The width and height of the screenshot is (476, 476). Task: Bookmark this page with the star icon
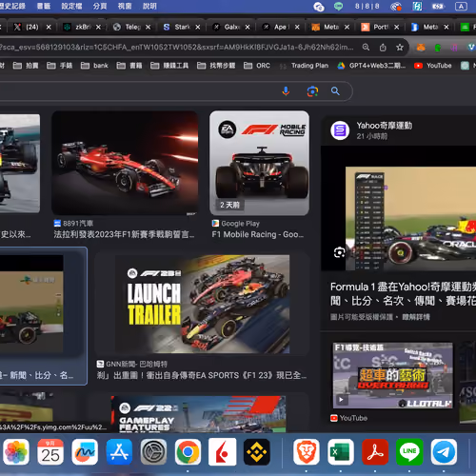(400, 48)
